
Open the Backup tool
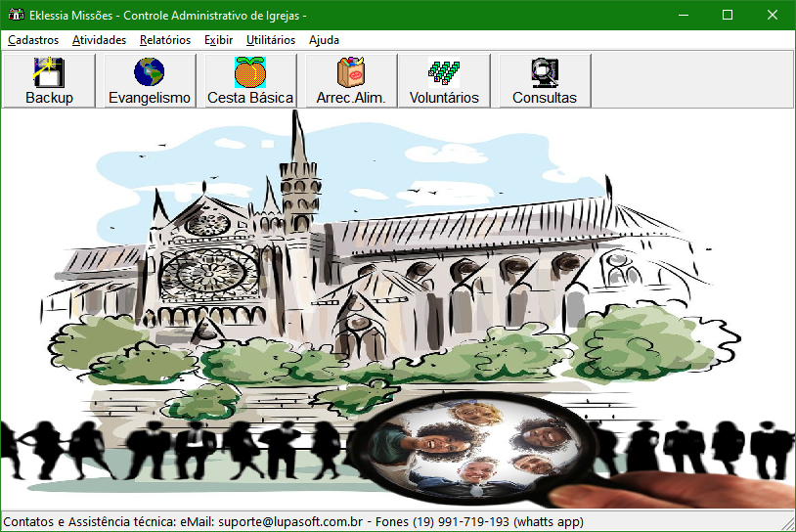pyautogui.click(x=49, y=81)
